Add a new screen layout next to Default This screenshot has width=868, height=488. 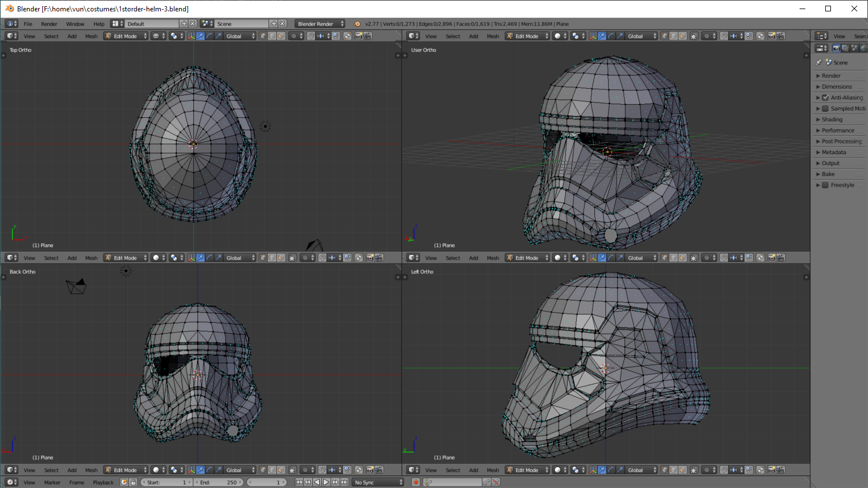coord(184,24)
